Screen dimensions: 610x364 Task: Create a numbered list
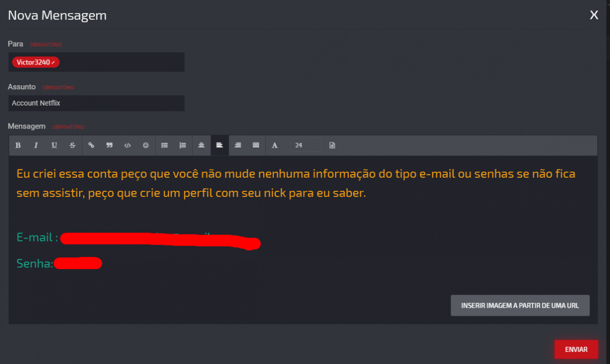pos(183,145)
